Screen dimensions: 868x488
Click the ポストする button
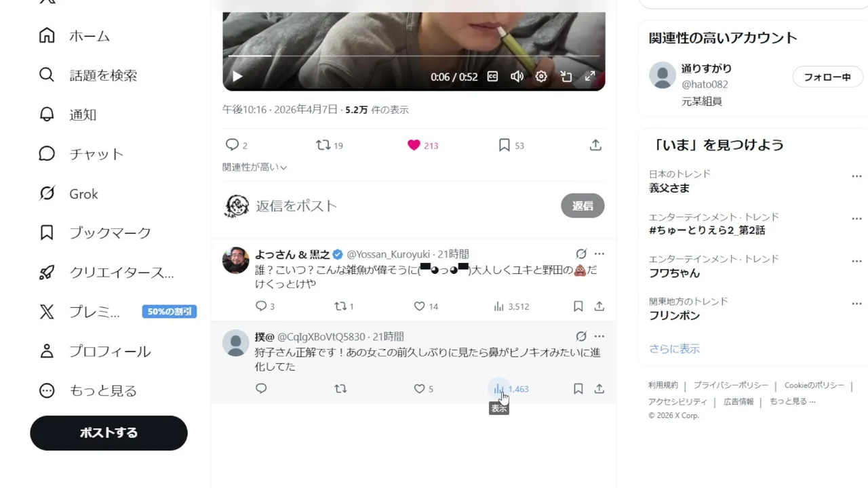pyautogui.click(x=108, y=432)
